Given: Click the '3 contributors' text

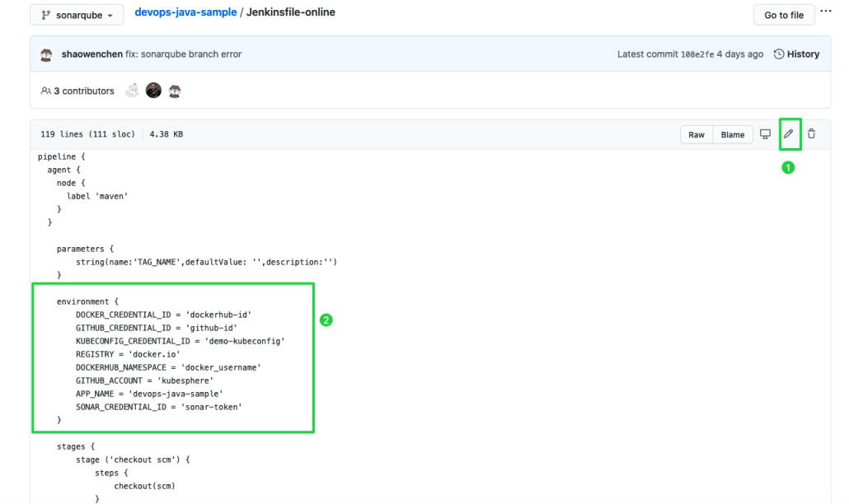Looking at the screenshot, I should [x=84, y=91].
